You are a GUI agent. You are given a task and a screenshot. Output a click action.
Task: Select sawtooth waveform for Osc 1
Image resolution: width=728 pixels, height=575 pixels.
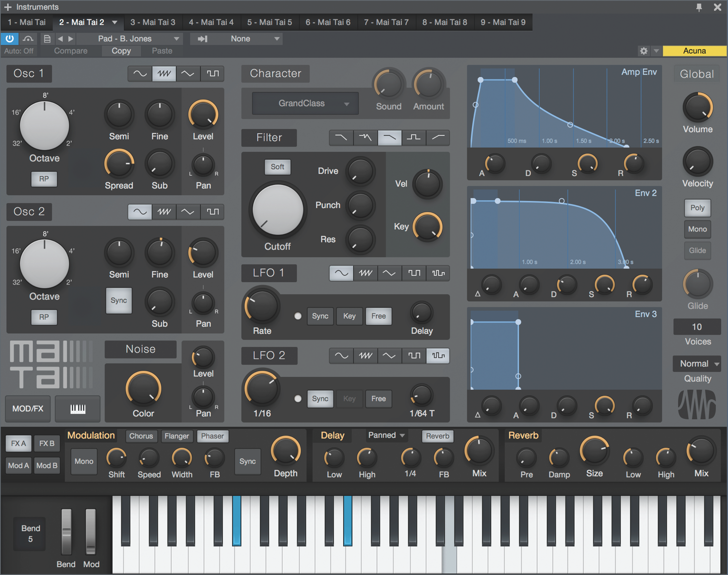click(164, 74)
